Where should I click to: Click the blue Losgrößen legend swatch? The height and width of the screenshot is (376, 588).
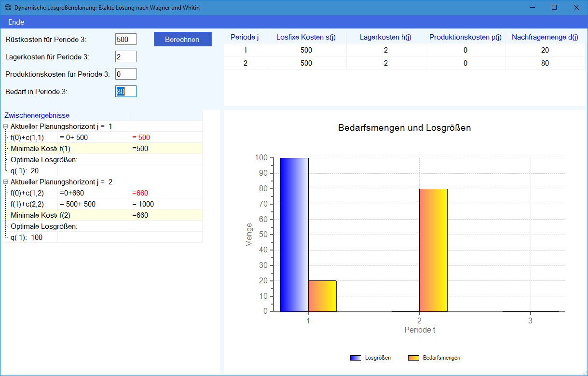click(356, 358)
